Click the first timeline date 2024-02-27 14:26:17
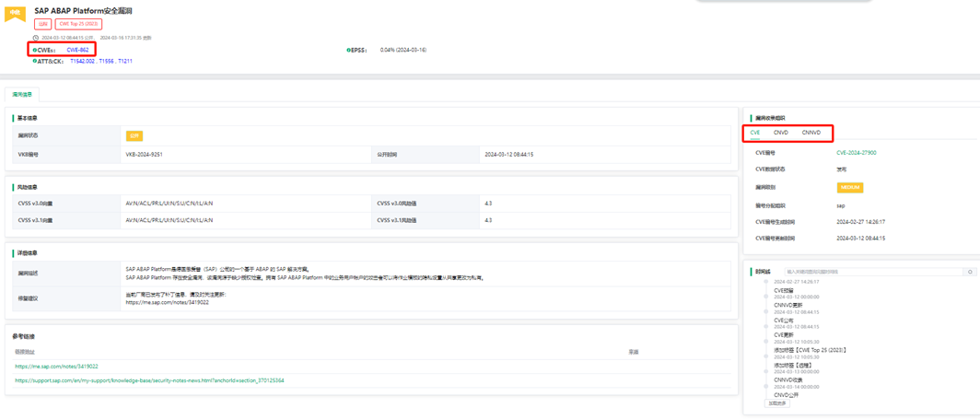Viewport: 980px width, 420px height. click(x=796, y=282)
